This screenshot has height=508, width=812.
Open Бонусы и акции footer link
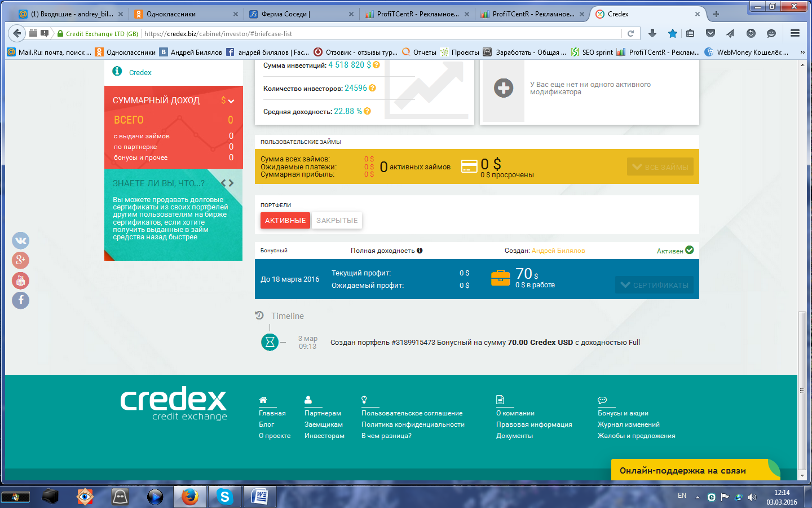click(623, 413)
